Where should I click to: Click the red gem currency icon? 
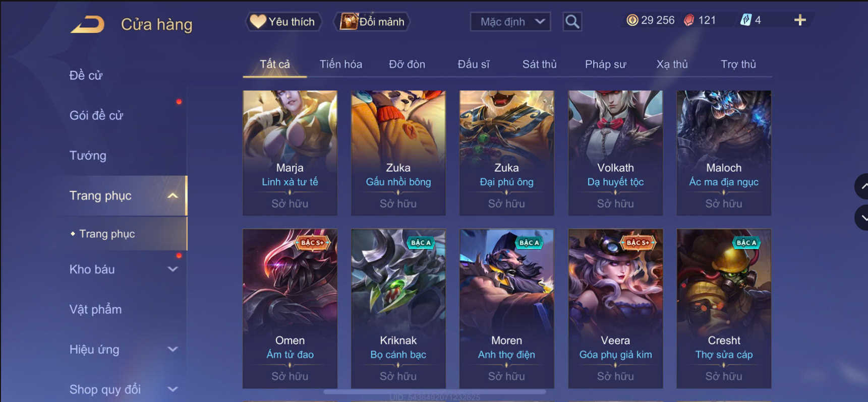coord(689,20)
